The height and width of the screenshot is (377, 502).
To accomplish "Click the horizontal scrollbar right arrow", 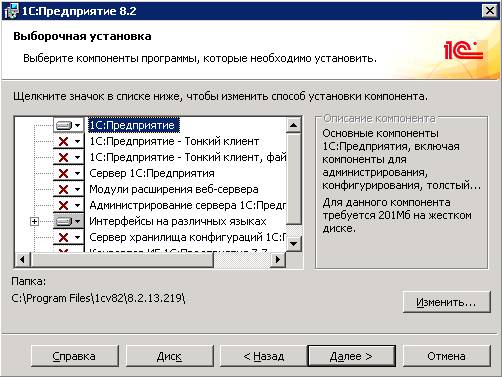I will coord(278,259).
